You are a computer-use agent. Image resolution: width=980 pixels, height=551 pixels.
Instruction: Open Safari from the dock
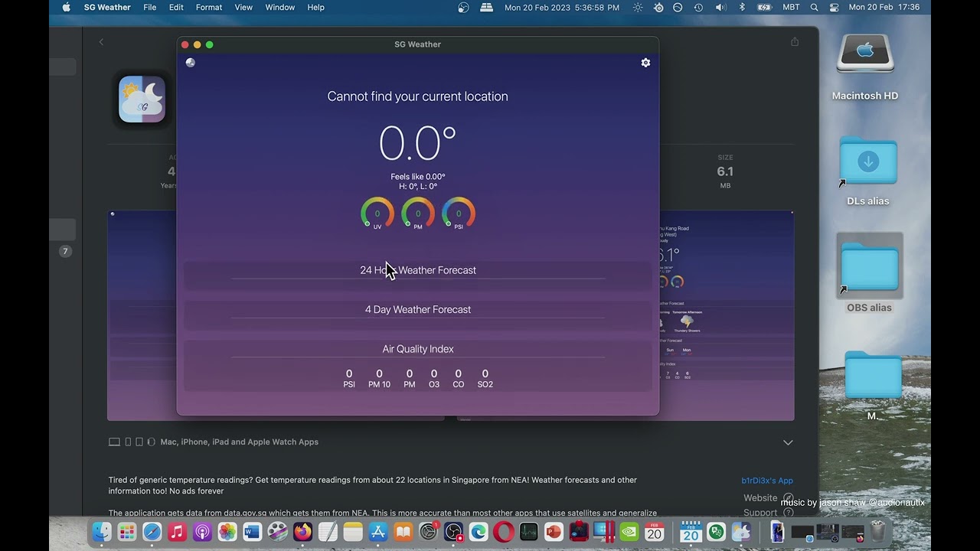[152, 532]
